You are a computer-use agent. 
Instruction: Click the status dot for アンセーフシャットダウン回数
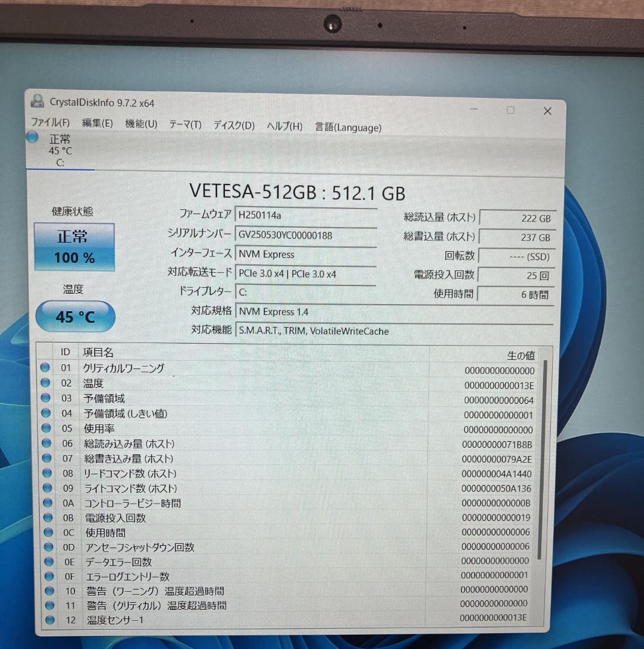[x=47, y=546]
